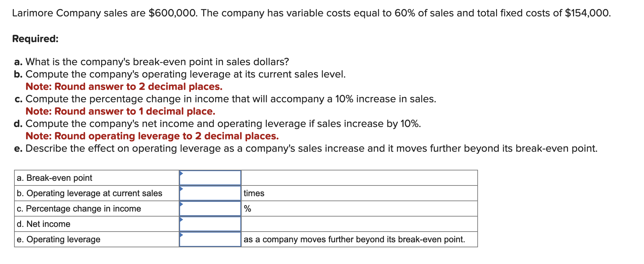
Task: Click the blue triangle marker on Break-even point cell
Action: [182, 173]
